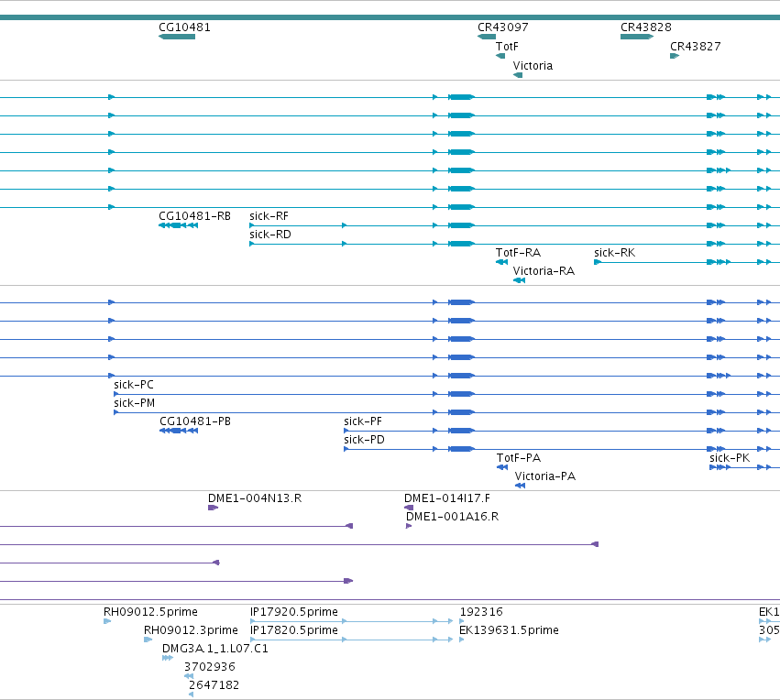The width and height of the screenshot is (780, 700).
Task: Select the Victoria gene label
Action: pos(533,66)
